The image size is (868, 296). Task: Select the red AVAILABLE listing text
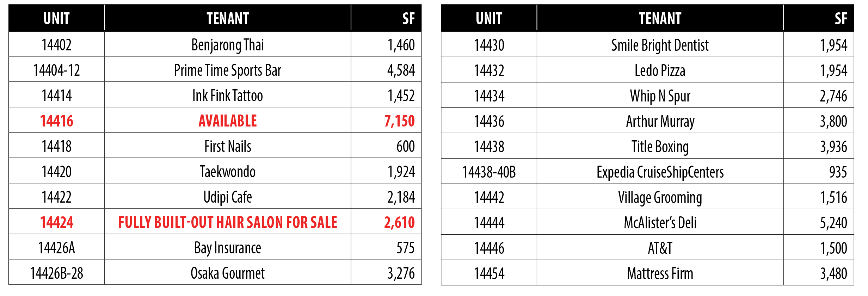click(227, 121)
